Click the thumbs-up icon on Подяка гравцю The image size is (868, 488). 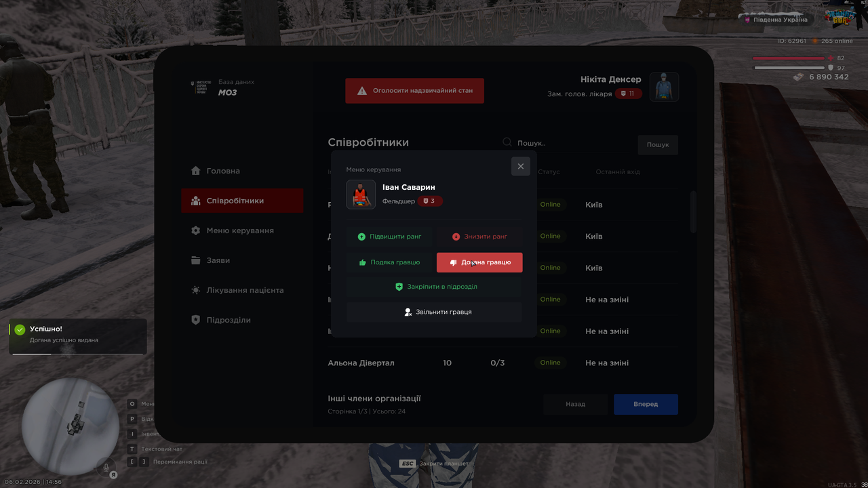(363, 262)
